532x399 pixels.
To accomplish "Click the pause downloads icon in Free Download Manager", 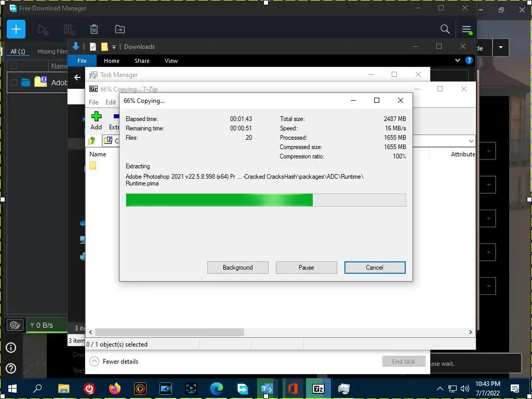I will 69,30.
